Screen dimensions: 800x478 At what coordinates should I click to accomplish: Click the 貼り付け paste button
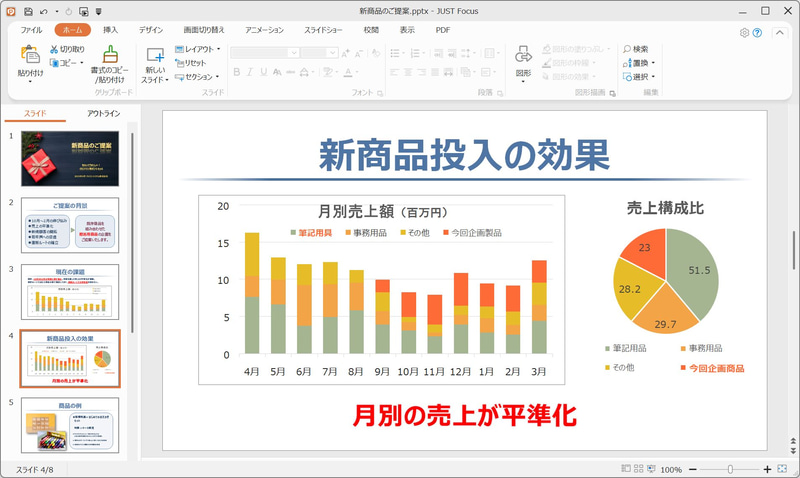coord(31,63)
